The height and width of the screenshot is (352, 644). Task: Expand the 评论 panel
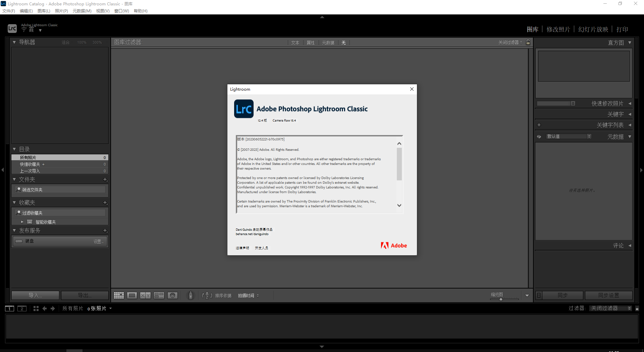(630, 246)
